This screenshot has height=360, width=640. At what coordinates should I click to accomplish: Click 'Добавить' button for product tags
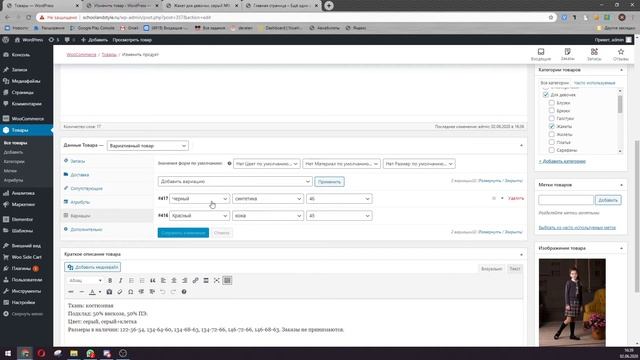[608, 200]
